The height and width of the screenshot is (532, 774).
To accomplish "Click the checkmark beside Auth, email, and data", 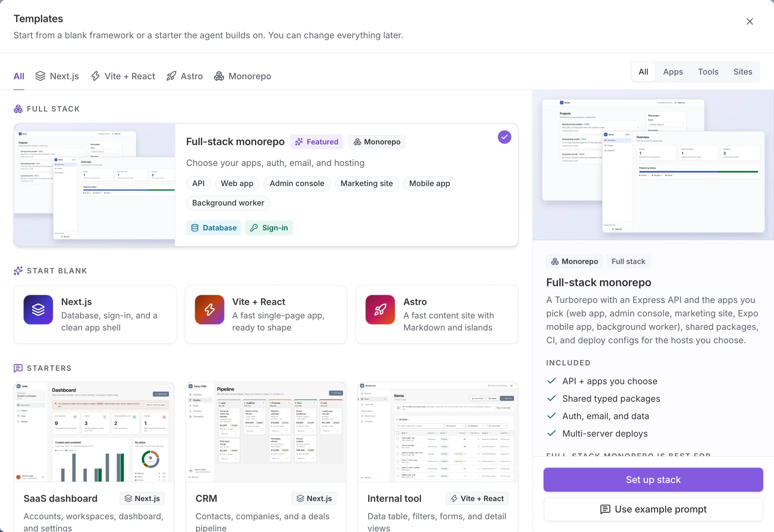I will point(551,416).
